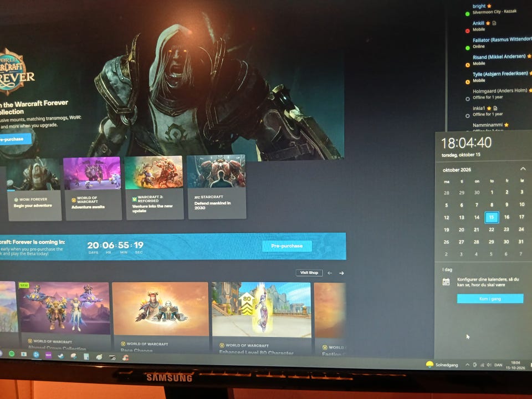Click the note icon beside Ankill
This screenshot has height=399, width=532.
click(494, 23)
